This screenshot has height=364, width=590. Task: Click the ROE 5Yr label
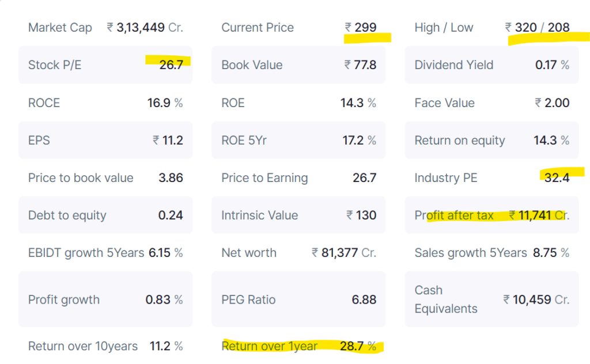(x=244, y=141)
